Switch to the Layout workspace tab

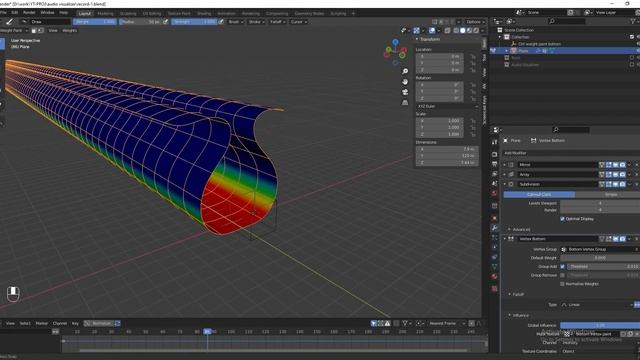[x=84, y=13]
